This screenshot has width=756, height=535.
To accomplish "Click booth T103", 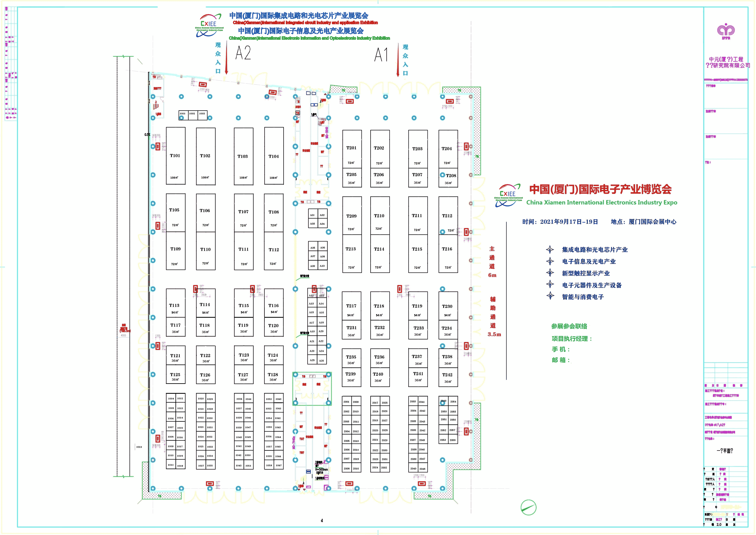I will tap(244, 156).
